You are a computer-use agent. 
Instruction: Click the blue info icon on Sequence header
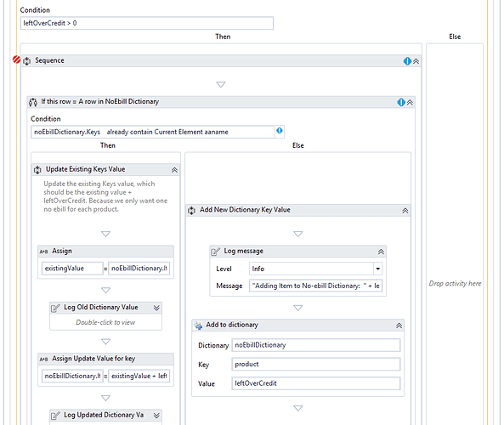(407, 61)
